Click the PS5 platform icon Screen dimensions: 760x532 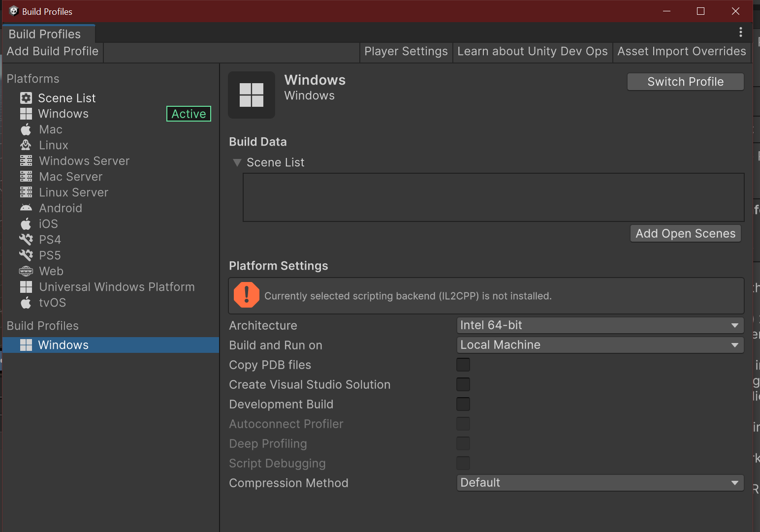tap(26, 255)
